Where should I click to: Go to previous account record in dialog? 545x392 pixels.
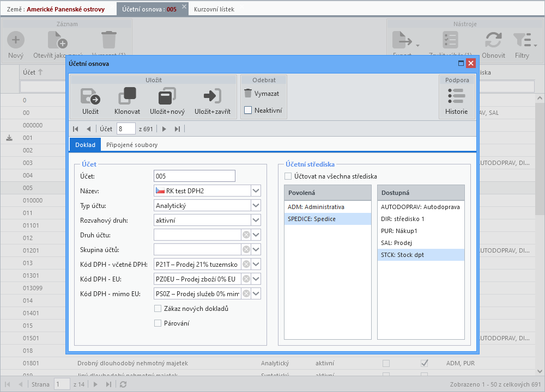pyautogui.click(x=89, y=129)
